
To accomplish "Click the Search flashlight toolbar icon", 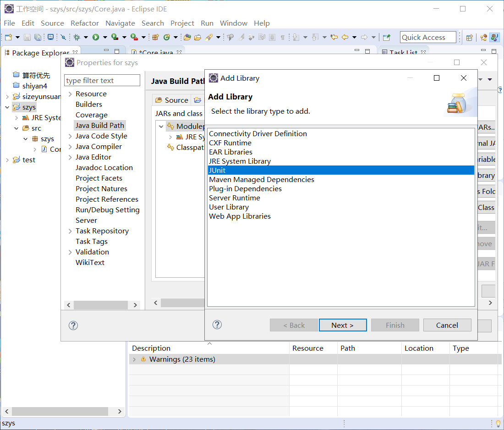I will point(209,37).
